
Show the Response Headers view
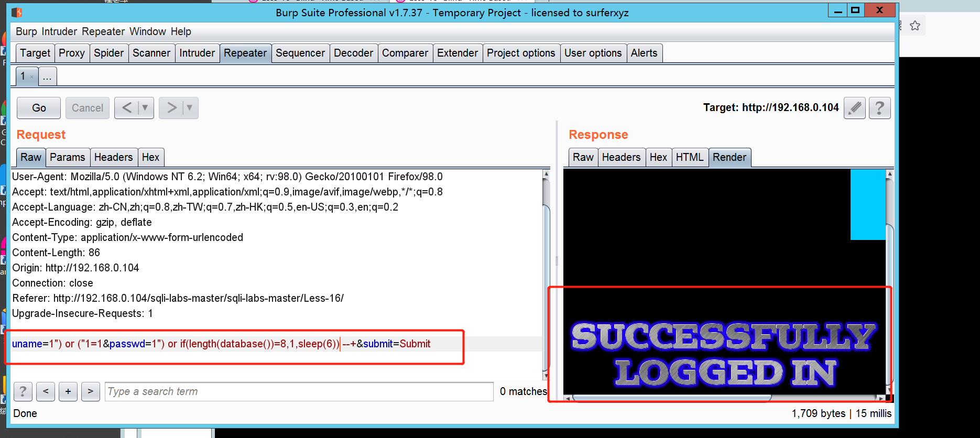pyautogui.click(x=621, y=157)
